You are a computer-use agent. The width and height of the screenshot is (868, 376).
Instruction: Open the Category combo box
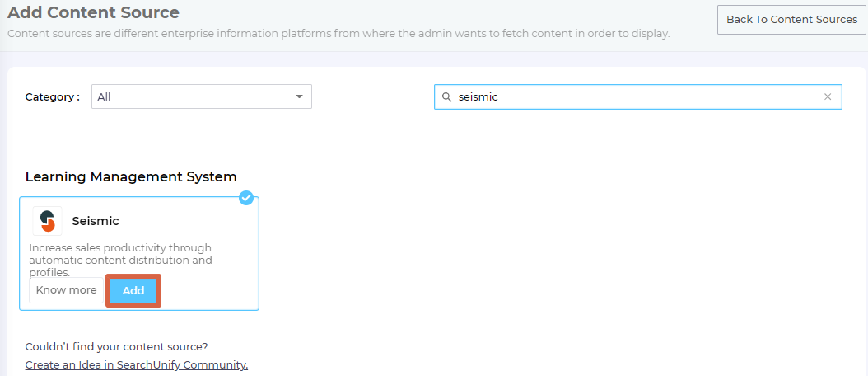coord(201,96)
